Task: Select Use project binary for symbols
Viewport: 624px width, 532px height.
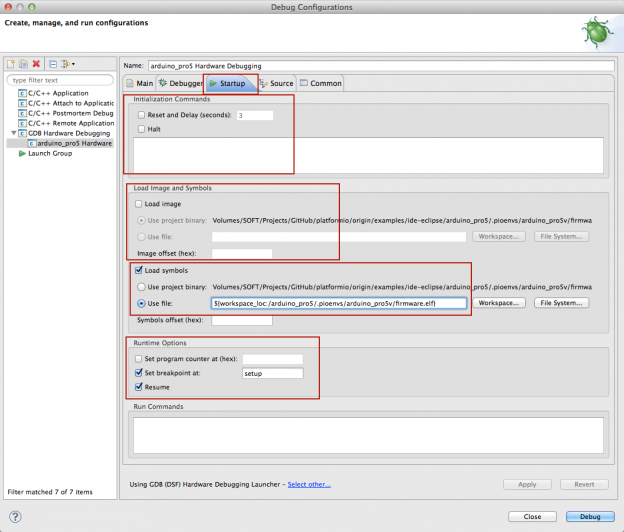Action: 139,287
